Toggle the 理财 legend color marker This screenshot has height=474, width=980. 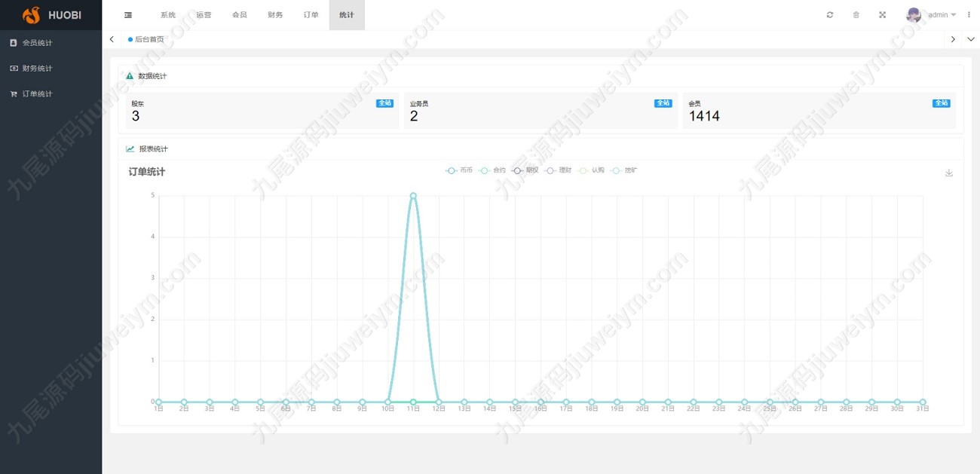pyautogui.click(x=550, y=170)
